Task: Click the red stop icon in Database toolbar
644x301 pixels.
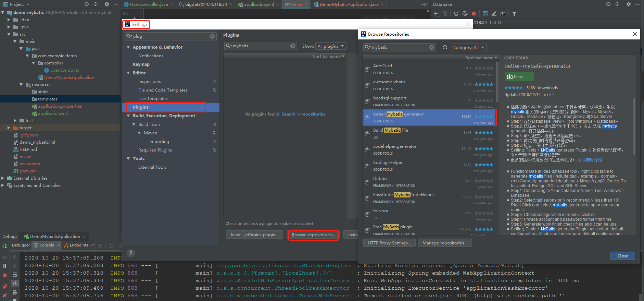Action: (474, 14)
